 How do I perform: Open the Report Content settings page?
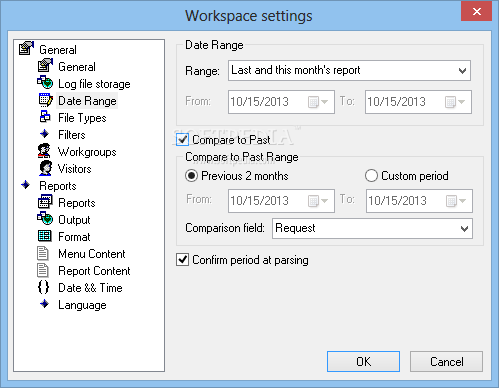[x=94, y=271]
